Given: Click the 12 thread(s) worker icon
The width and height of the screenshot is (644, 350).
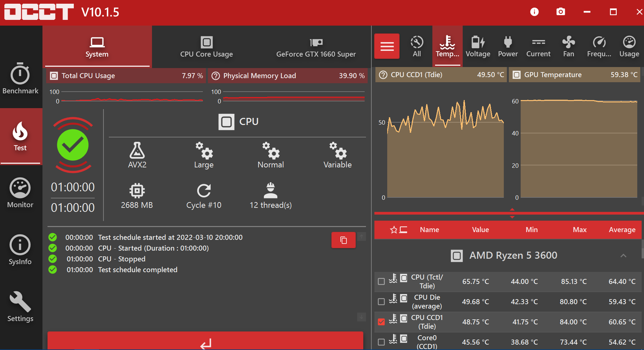Looking at the screenshot, I should coord(271,191).
